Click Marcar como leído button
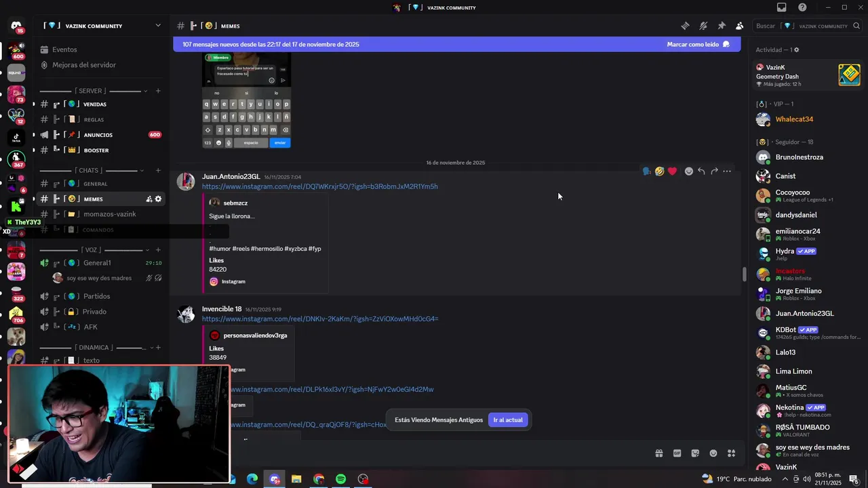This screenshot has height=488, width=868. (698, 44)
